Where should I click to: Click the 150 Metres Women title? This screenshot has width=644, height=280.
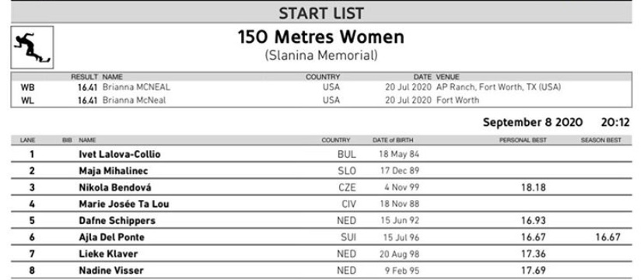click(321, 37)
